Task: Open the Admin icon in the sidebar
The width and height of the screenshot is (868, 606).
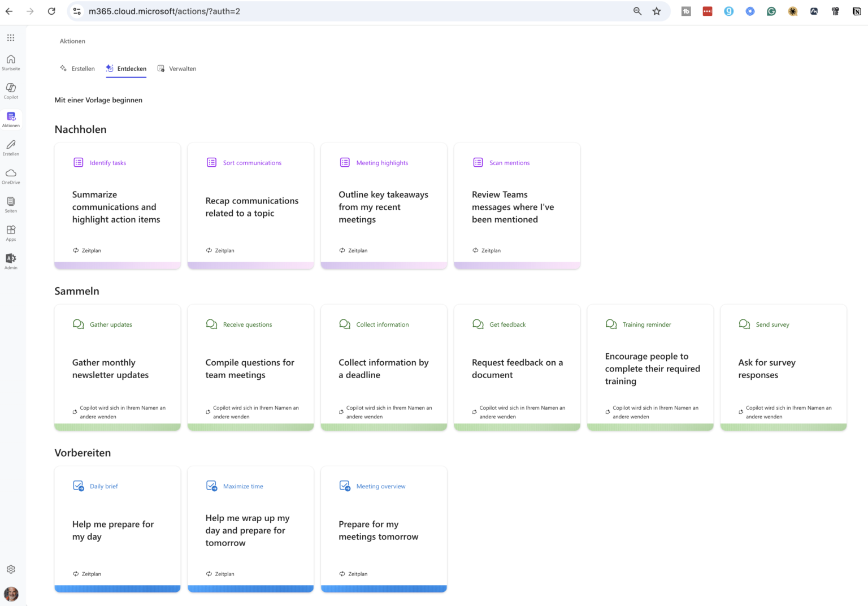Action: 11,260
